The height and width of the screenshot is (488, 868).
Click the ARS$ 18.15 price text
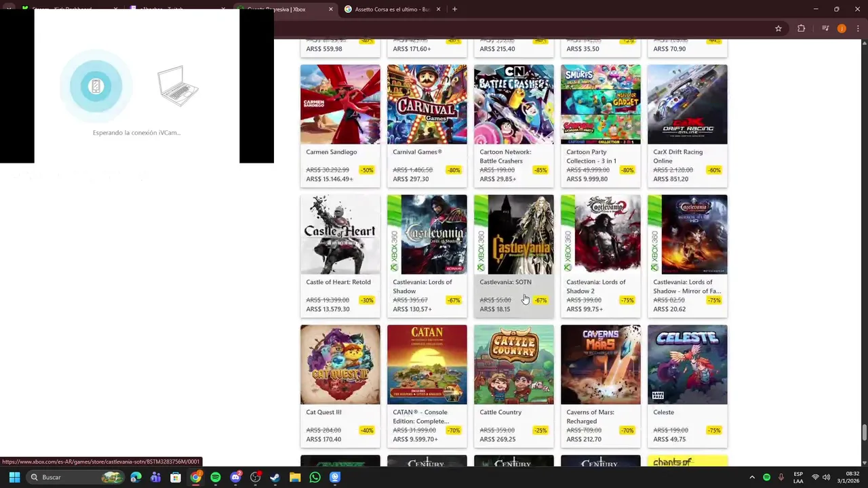click(495, 309)
